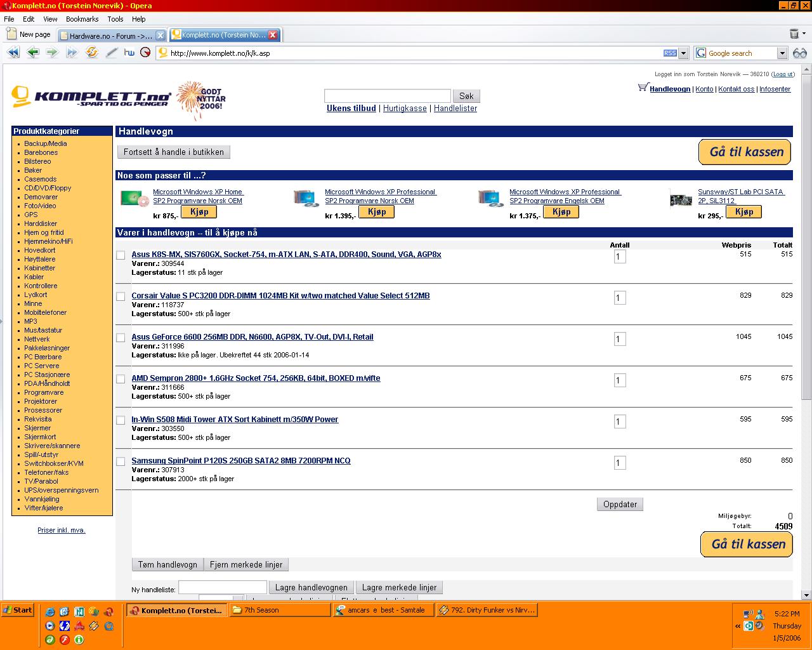Screen dimensions: 812x650
Task: Click the Start button
Action: (x=17, y=610)
